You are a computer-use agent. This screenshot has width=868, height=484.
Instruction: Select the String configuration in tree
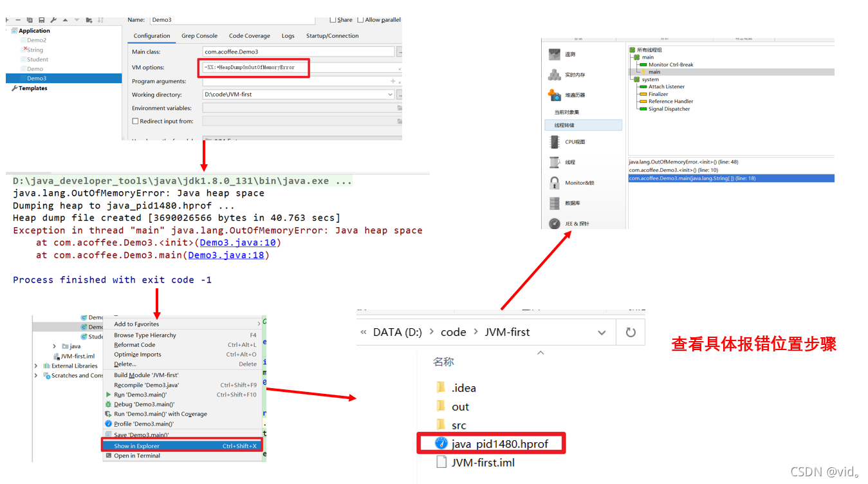click(x=35, y=50)
